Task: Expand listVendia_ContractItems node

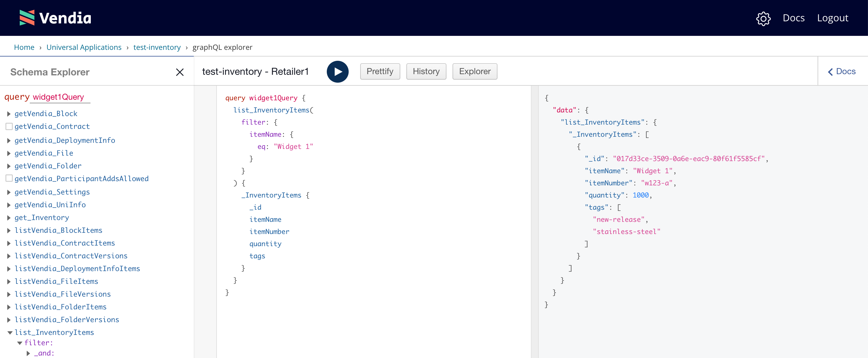Action: (9, 243)
